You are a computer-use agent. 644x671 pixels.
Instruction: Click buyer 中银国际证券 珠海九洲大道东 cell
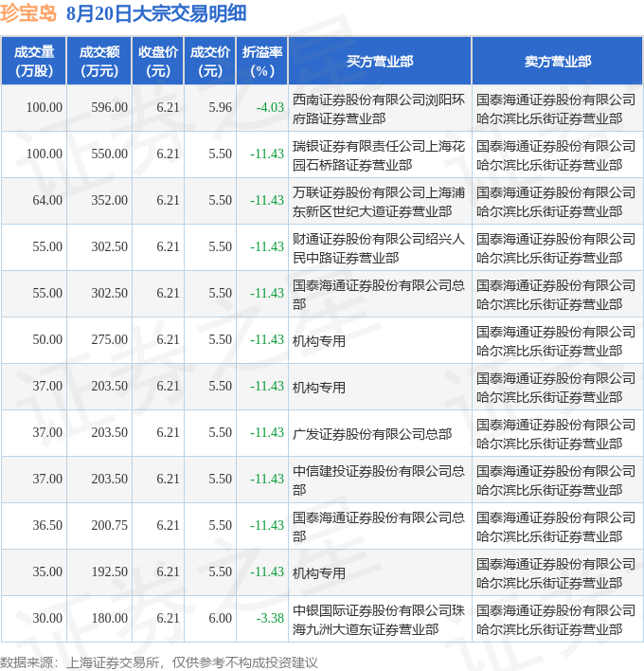(x=379, y=620)
